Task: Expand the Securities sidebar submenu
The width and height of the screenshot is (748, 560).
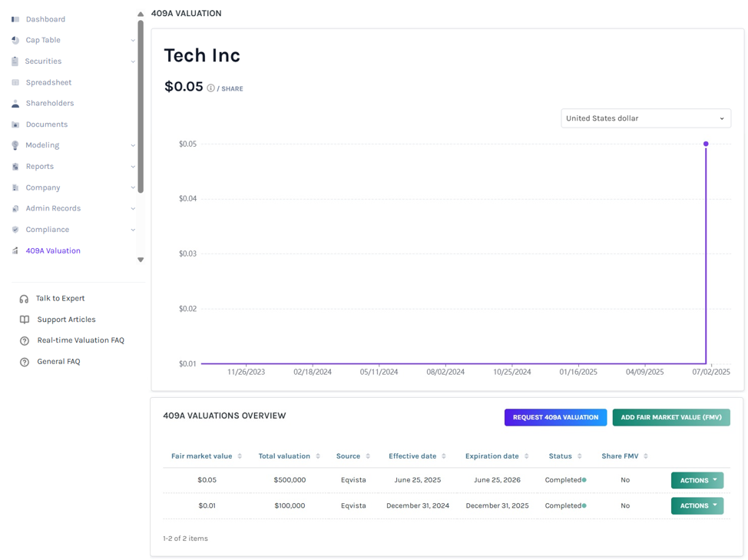Action: [x=133, y=61]
